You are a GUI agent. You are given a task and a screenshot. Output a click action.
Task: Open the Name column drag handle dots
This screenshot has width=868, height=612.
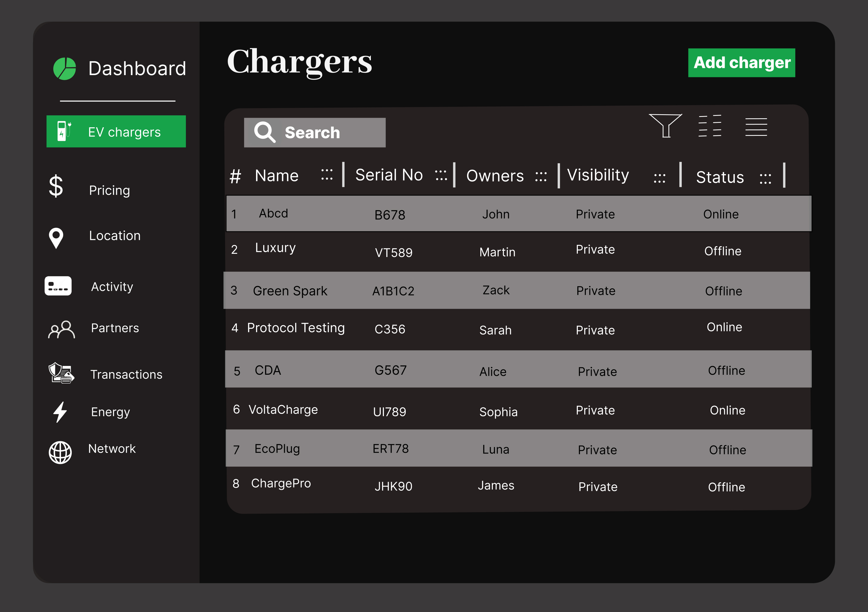327,175
